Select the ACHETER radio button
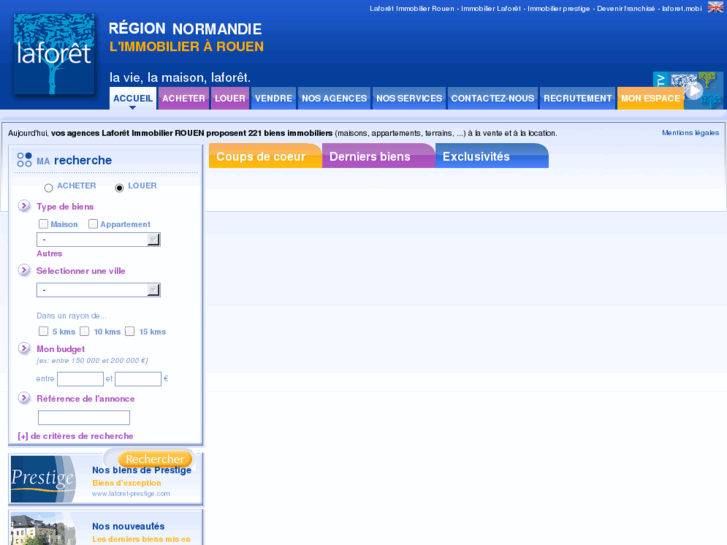This screenshot has width=727, height=545. [48, 188]
